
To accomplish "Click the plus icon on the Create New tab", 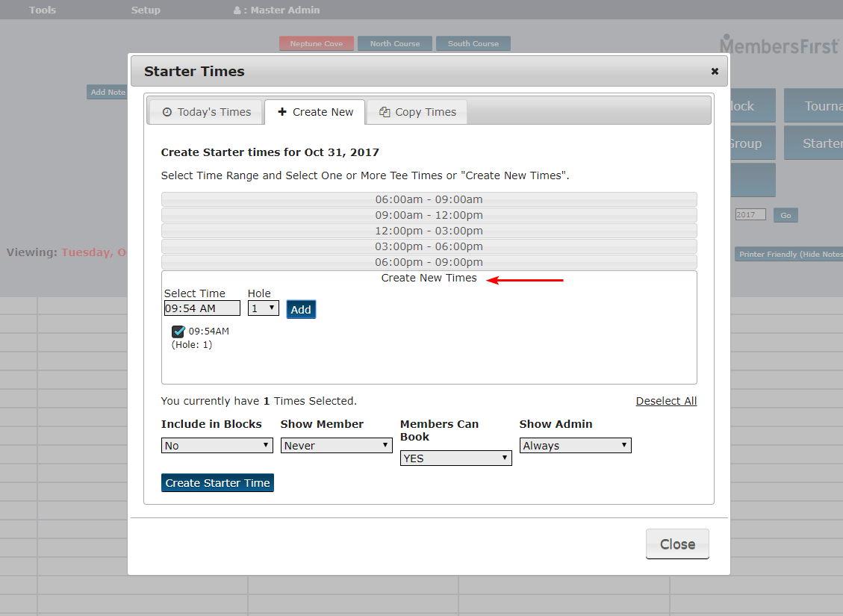I will pos(283,111).
